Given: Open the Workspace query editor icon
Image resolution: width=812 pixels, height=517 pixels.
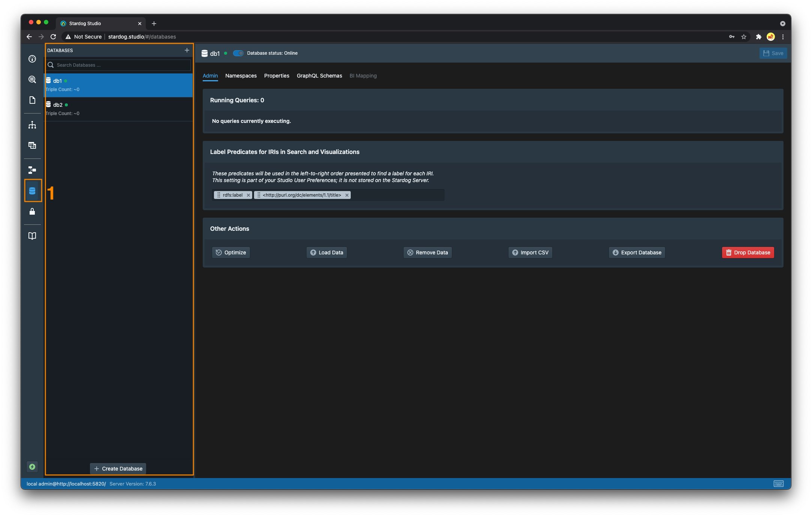Looking at the screenshot, I should (x=32, y=79).
